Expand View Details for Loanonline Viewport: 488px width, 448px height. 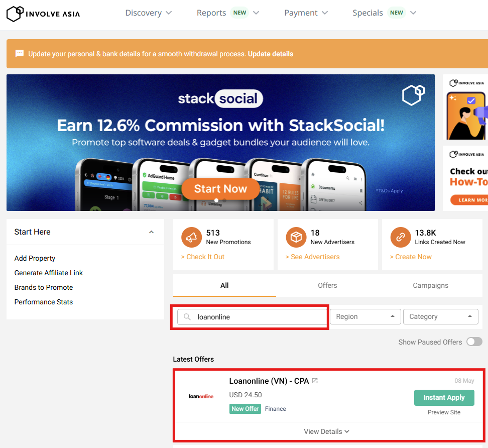coord(326,431)
